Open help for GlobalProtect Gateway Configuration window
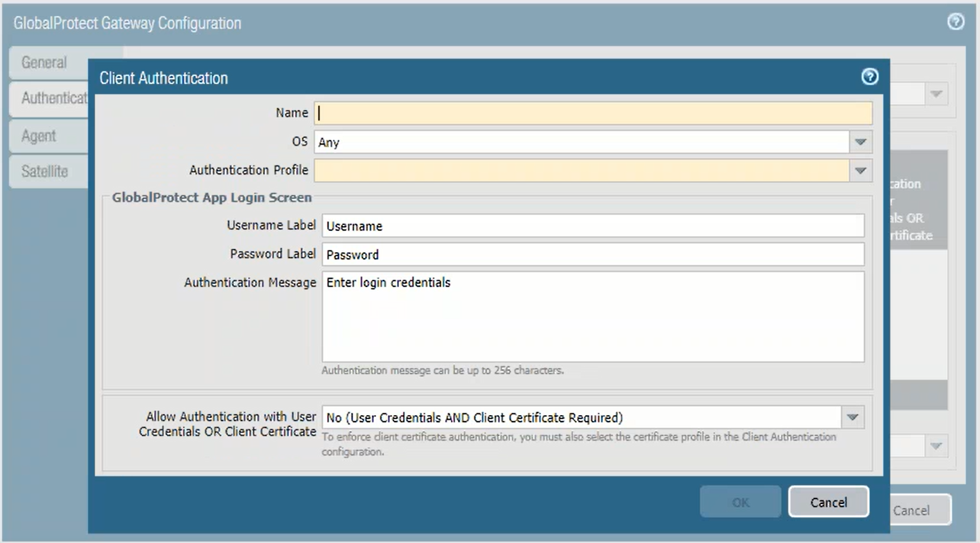Image resolution: width=980 pixels, height=543 pixels. (955, 23)
